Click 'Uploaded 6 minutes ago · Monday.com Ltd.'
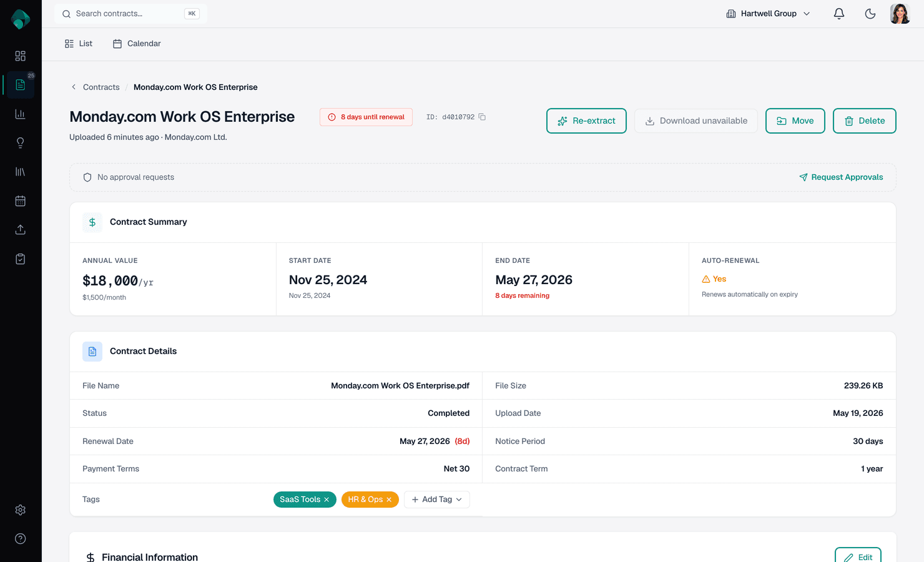The height and width of the screenshot is (562, 924). [x=148, y=137]
